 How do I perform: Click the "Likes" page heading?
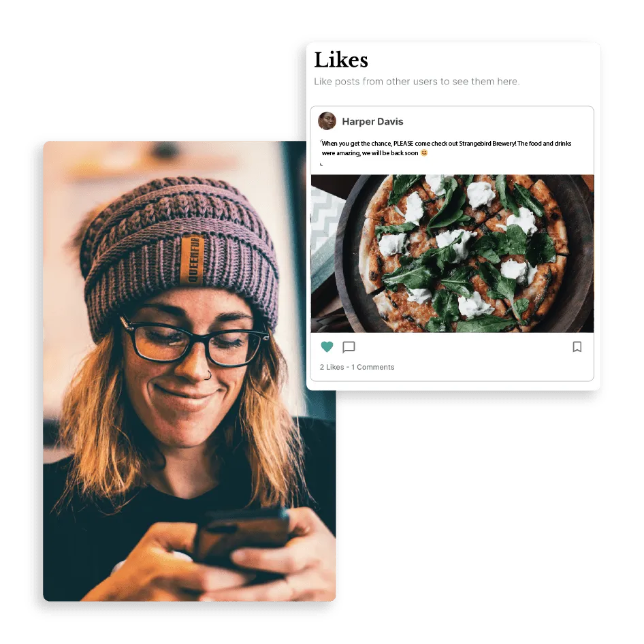coord(341,60)
